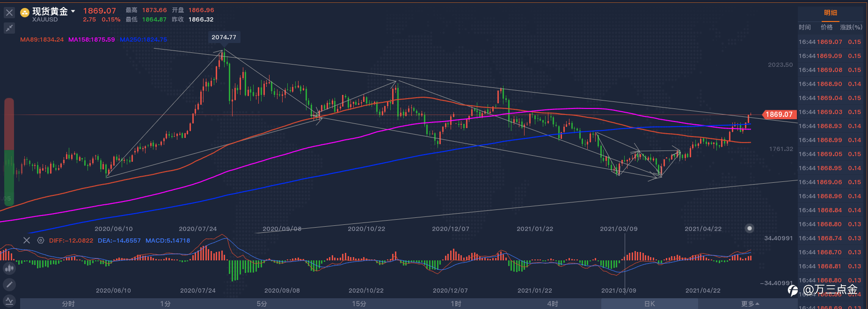868x309 pixels.
Task: Switch to the 15分 timeframe tab
Action: pyautogui.click(x=359, y=304)
